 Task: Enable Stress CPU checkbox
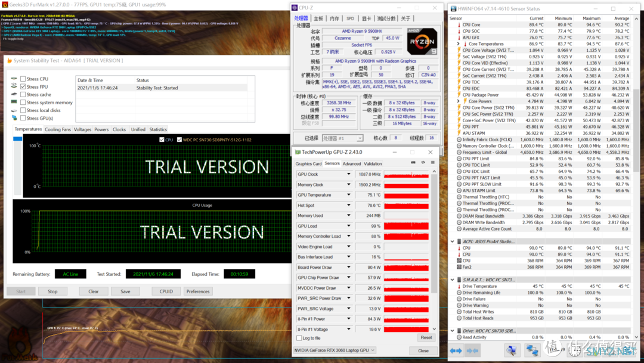click(x=23, y=79)
